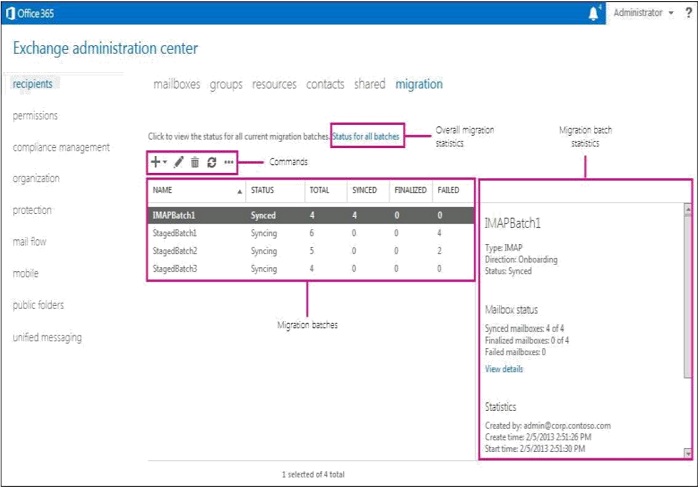Screen dimensions: 700x488
Task: Open the Status for all batches link
Action: tap(366, 137)
